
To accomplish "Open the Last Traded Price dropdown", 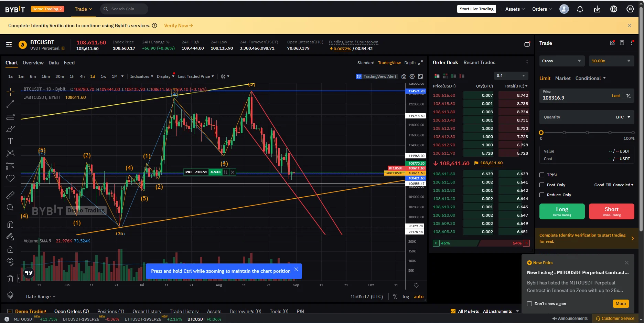I will (196, 76).
